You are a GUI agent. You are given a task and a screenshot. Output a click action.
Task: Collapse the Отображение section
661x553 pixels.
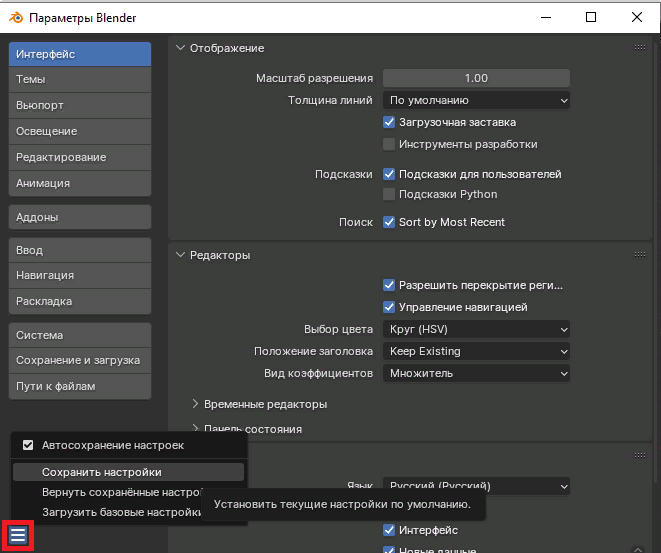[x=180, y=48]
